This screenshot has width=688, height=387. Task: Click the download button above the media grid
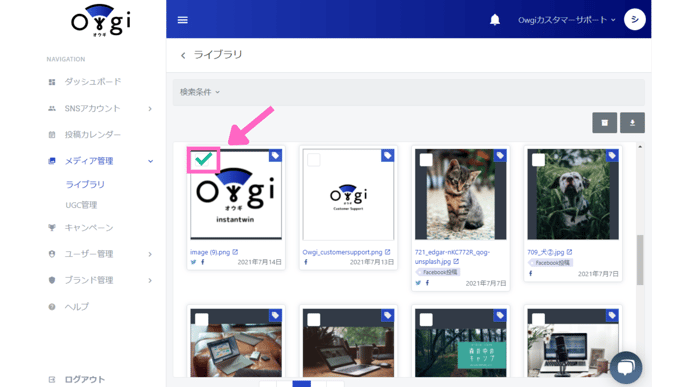632,123
